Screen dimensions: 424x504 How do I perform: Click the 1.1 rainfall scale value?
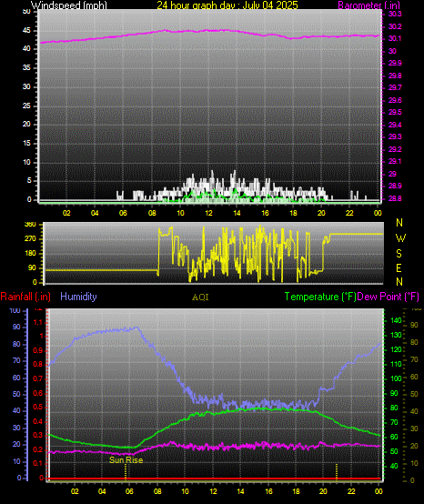click(37, 322)
